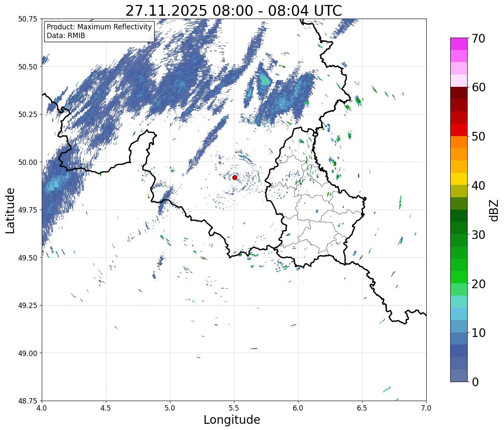Click the 'dBZ' colorbar label
The image size is (504, 430).
494,210
